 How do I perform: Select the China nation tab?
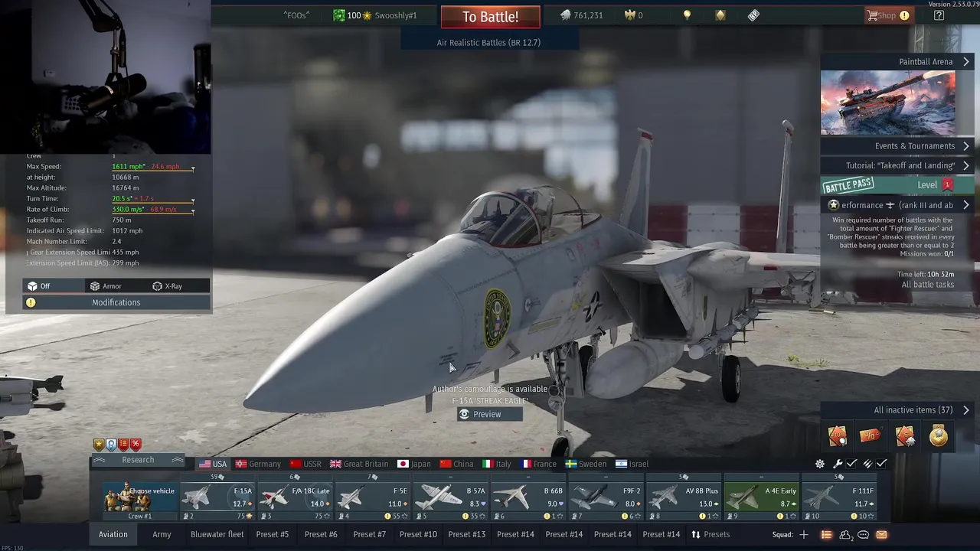(x=457, y=464)
